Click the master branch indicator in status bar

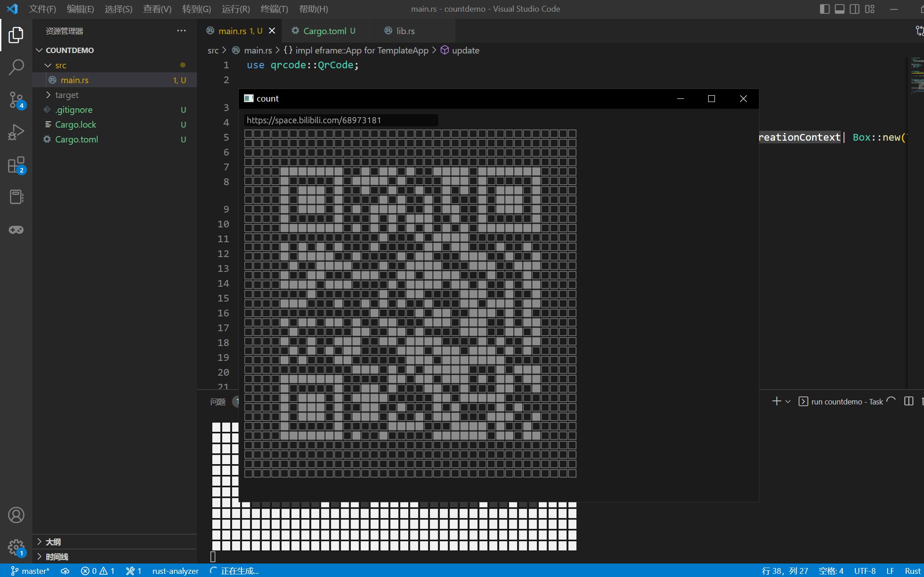coord(30,571)
